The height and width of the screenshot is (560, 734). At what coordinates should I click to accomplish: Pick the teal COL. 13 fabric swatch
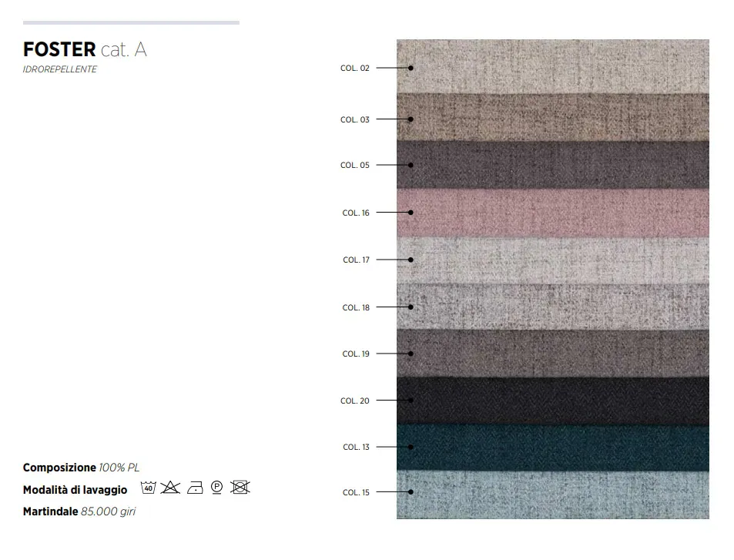coord(553,448)
